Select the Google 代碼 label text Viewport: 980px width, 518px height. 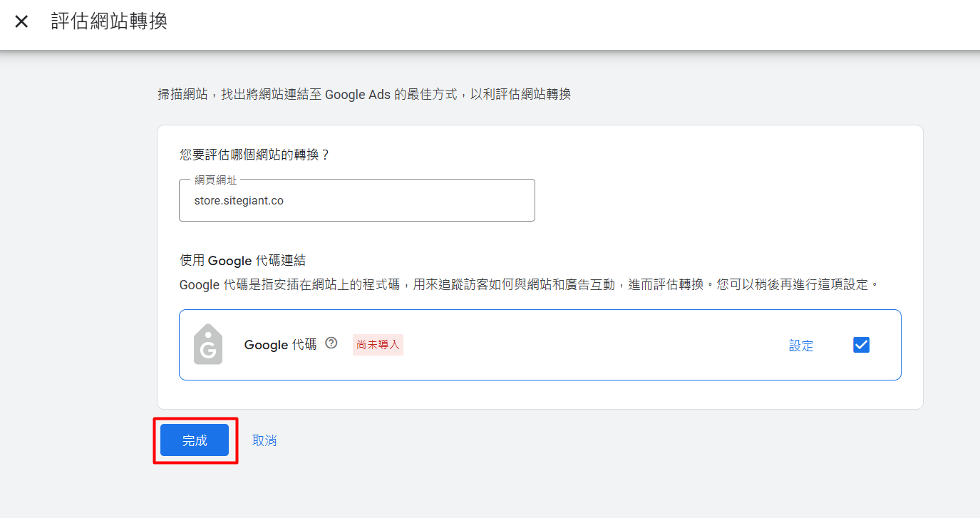tap(280, 345)
